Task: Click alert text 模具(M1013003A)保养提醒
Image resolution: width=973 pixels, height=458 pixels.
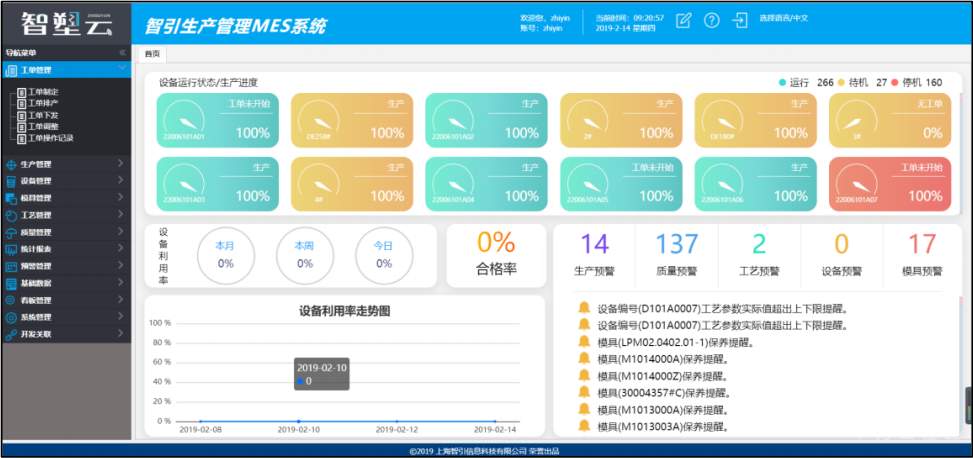Action: 663,426
